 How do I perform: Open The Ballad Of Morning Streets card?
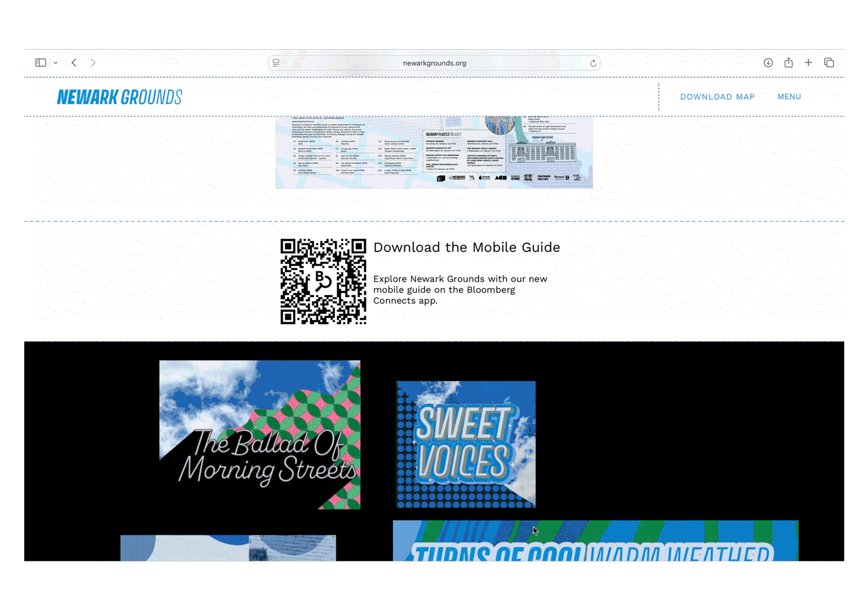[260, 435]
